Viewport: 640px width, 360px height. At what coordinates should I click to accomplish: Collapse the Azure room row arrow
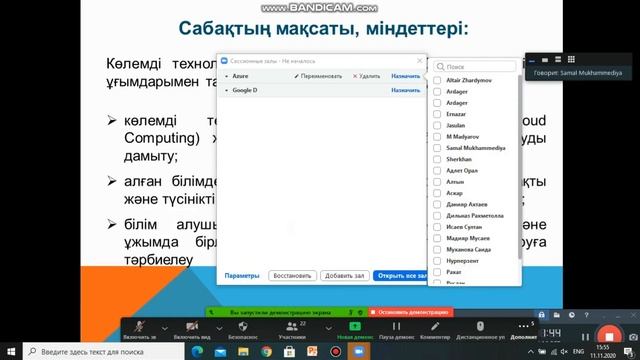click(227, 76)
